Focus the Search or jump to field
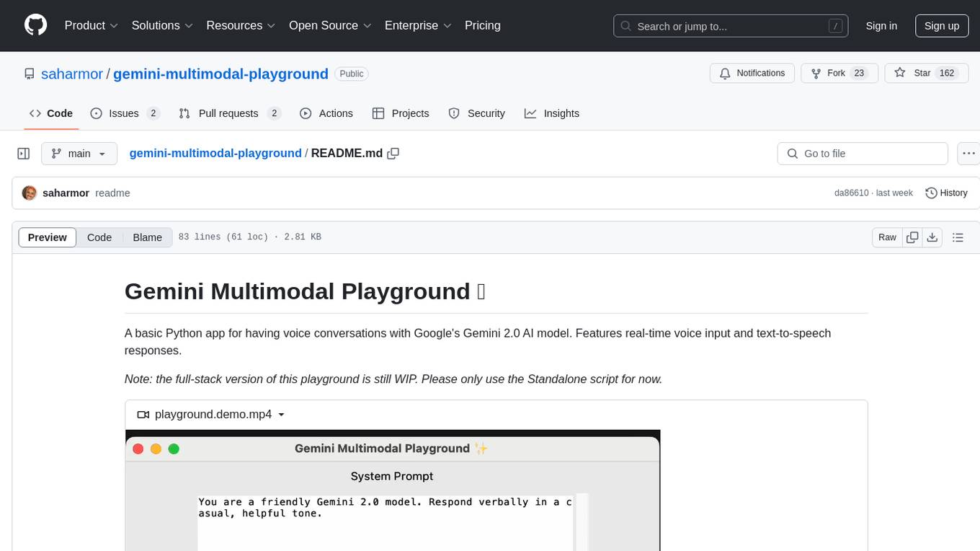Viewport: 980px width, 551px height. 730,26
